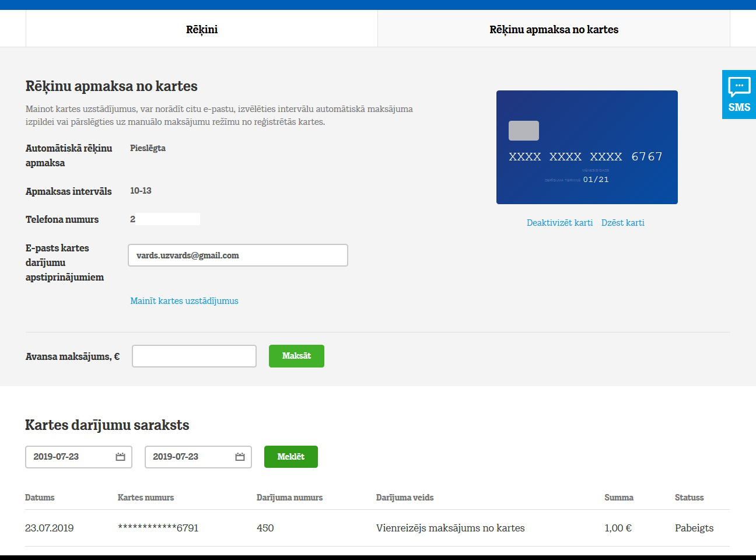Click the Statuss column header
756x560 pixels.
689,498
